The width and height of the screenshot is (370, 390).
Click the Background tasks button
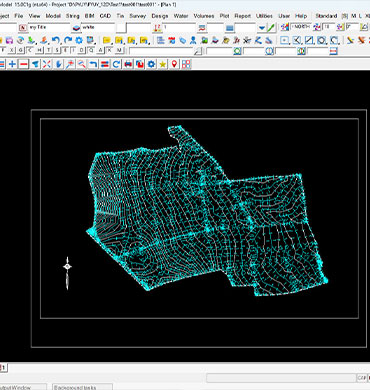click(82, 387)
